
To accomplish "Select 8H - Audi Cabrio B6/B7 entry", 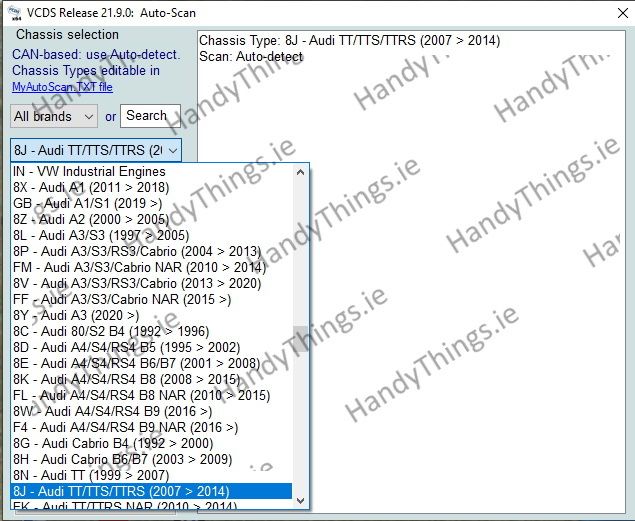I will click(x=151, y=459).
